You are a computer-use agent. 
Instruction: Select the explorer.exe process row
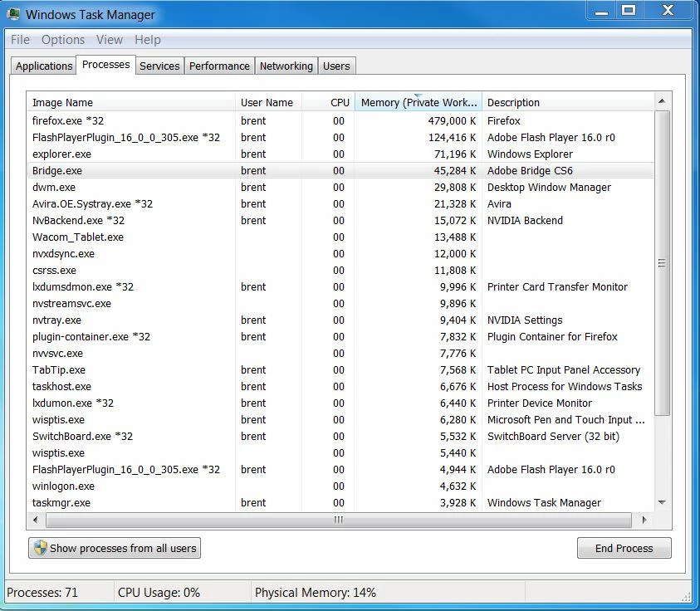[x=340, y=154]
